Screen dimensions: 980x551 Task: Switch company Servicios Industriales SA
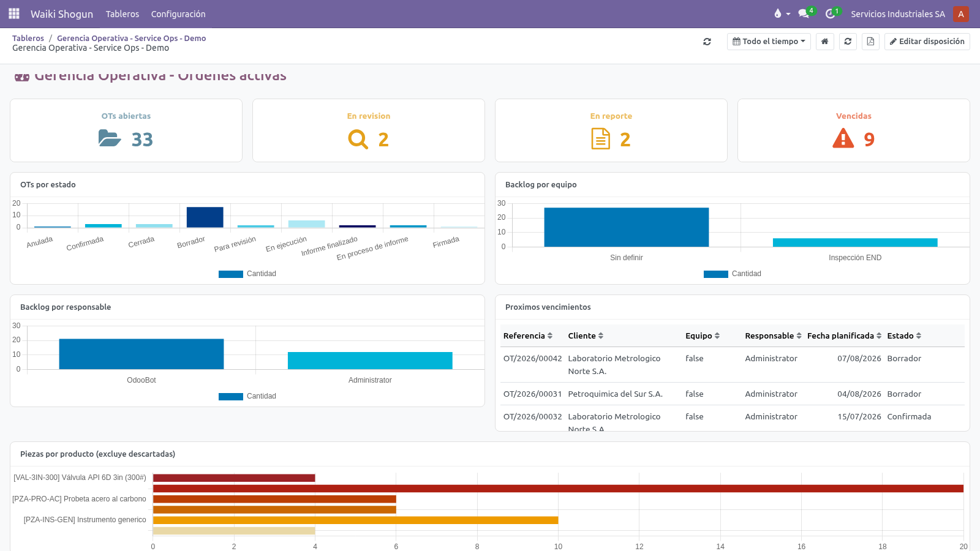(898, 13)
